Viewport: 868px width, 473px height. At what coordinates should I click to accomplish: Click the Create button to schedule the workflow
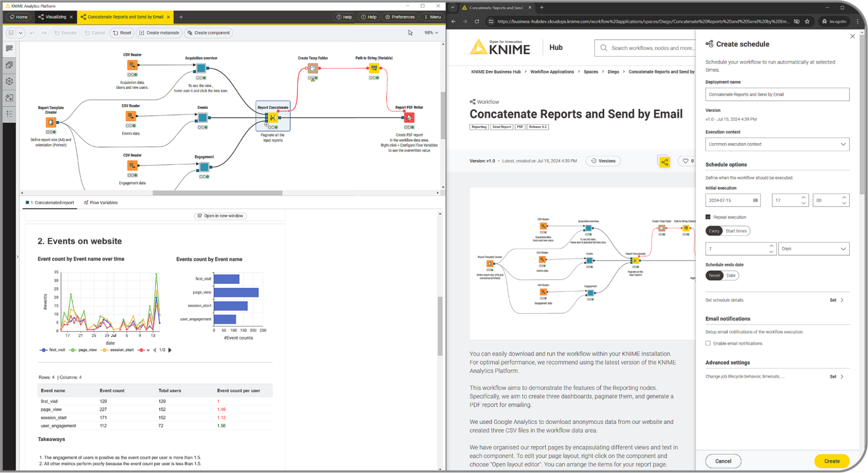click(x=831, y=461)
